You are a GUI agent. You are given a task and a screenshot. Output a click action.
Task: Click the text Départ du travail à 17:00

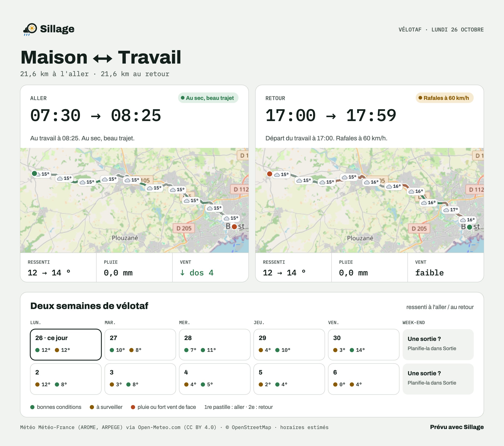[300, 138]
